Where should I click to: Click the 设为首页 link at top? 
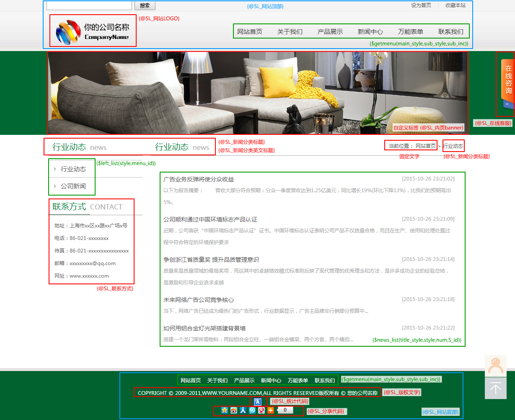421,5
